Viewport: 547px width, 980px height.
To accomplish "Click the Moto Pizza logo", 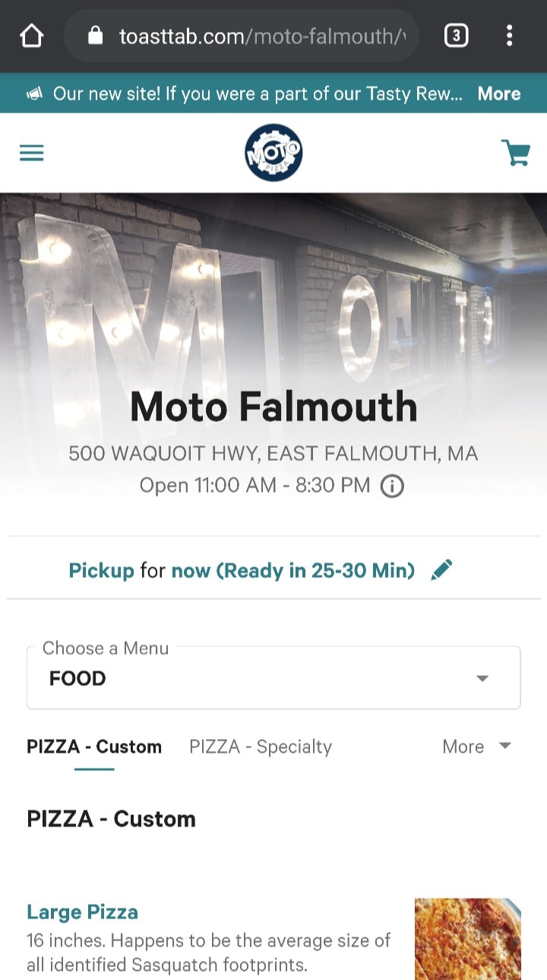I will point(273,153).
